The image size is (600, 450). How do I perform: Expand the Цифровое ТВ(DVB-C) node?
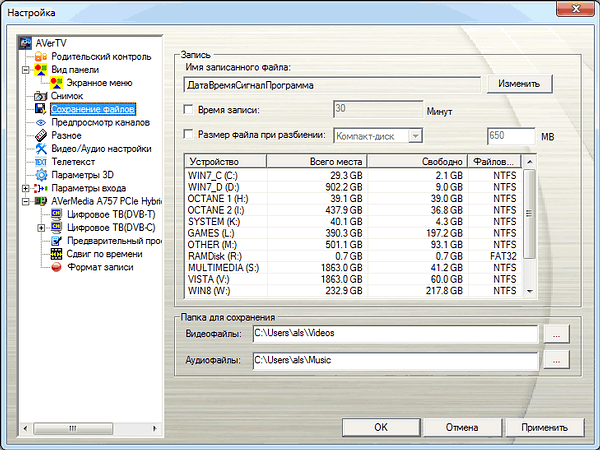click(41, 228)
